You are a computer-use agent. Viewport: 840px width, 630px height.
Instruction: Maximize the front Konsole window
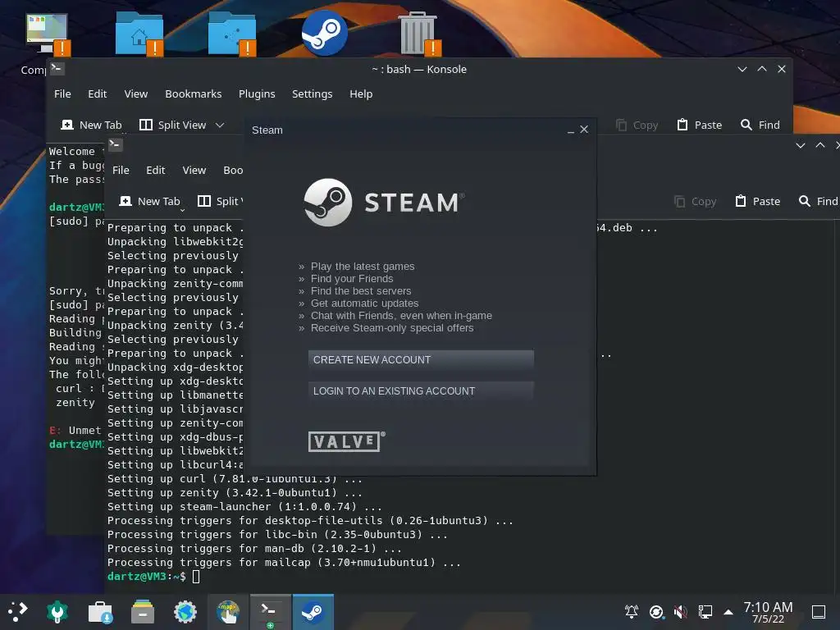820,145
